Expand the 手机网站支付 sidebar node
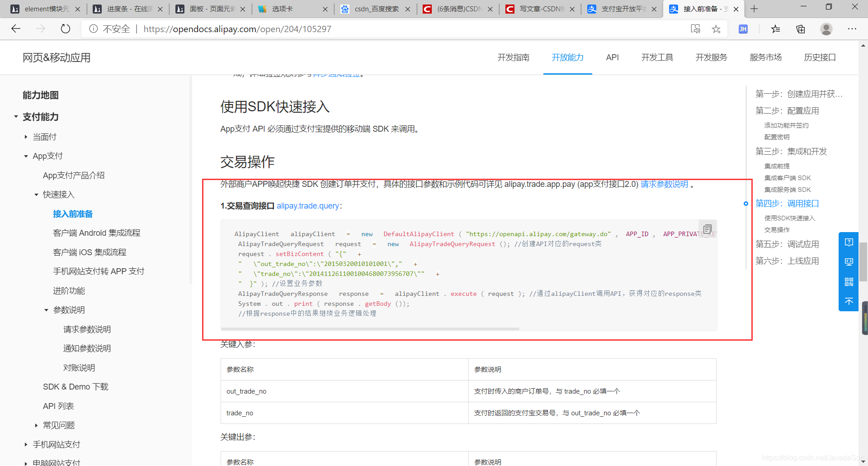The image size is (868, 466). tap(26, 445)
